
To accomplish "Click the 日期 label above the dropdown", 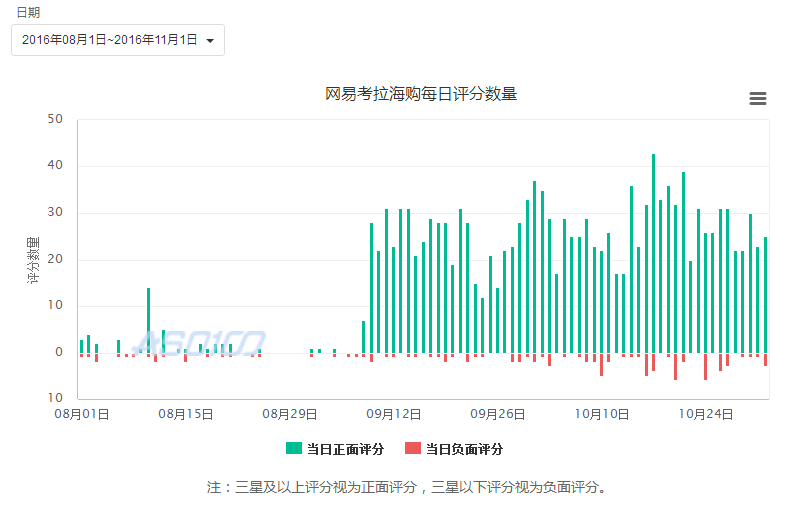I will [28, 12].
